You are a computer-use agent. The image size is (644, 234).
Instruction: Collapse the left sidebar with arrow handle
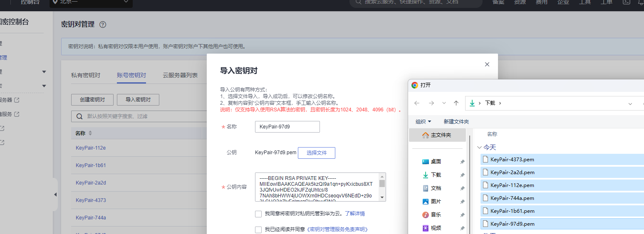coord(55,195)
